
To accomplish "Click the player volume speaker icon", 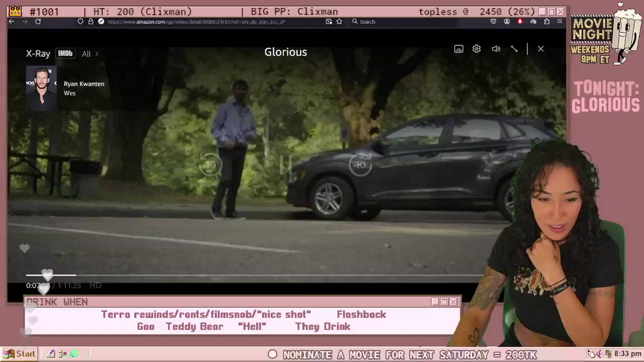I will point(496,49).
